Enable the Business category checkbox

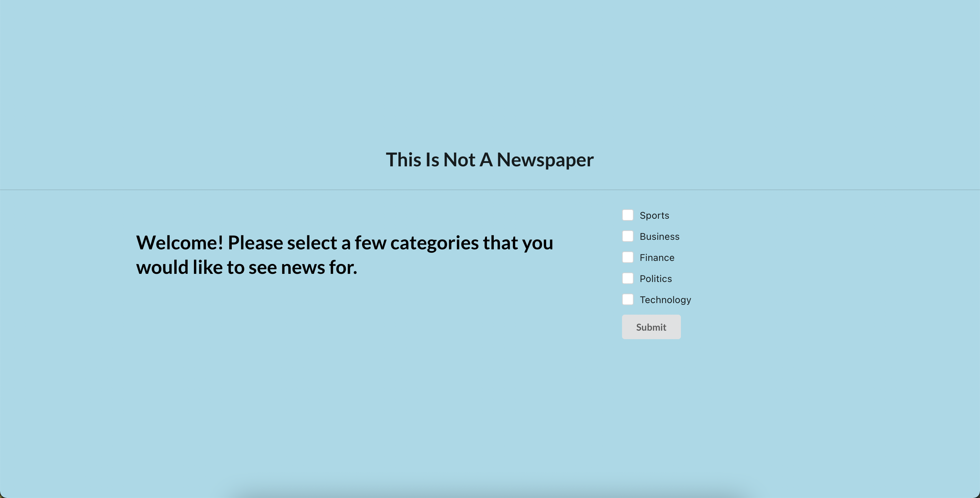pos(628,236)
